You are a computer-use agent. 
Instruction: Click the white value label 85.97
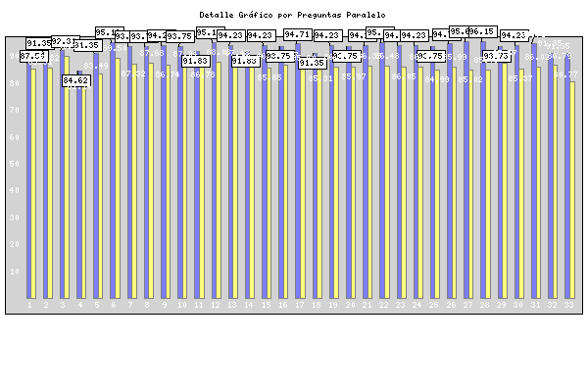(x=354, y=76)
